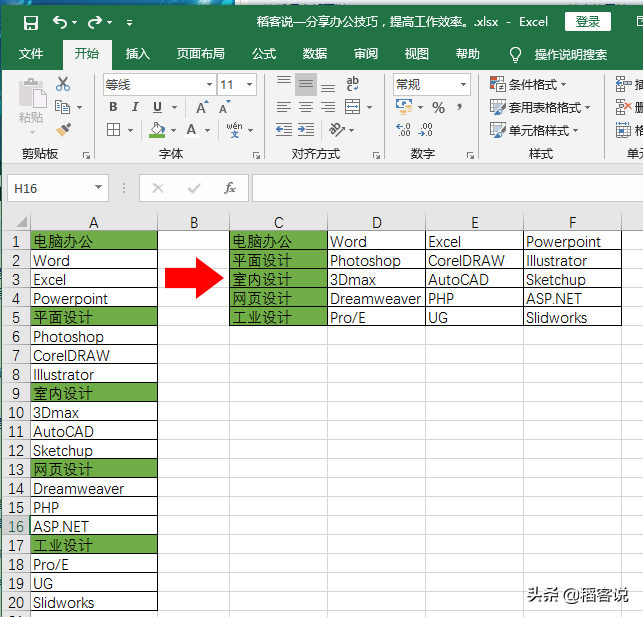643x617 pixels.
Task: Toggle underline formatting
Action: (157, 107)
